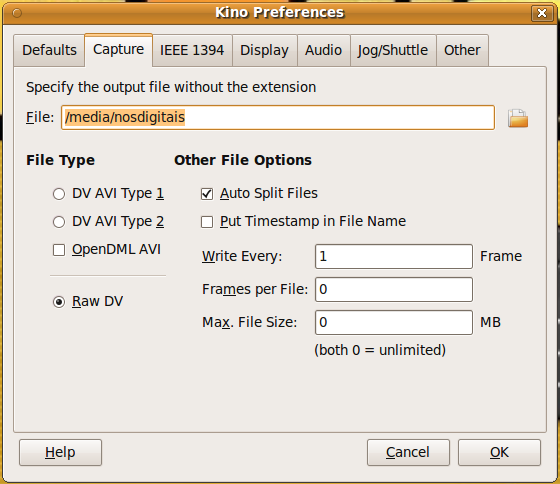Click the Max. File Size field

tap(394, 323)
